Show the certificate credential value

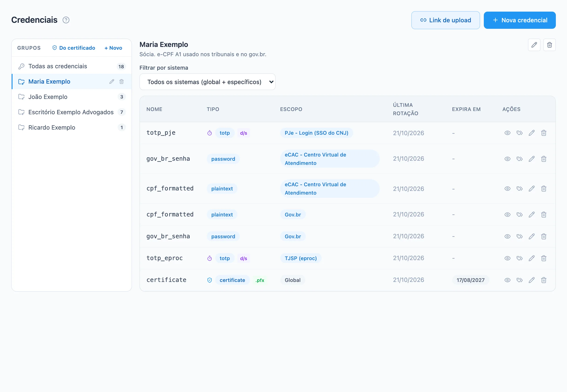coord(507,280)
